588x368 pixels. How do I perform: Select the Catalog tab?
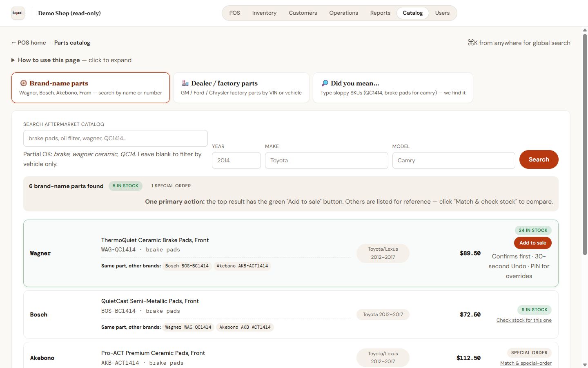coord(413,13)
